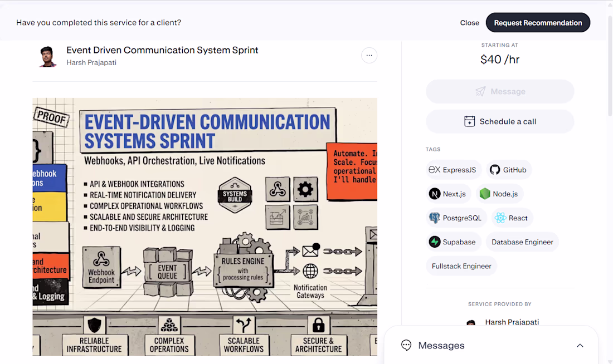Screen dimensions: 613x364
Task: Open Harsh Prajapati author link under title
Action: click(91, 62)
